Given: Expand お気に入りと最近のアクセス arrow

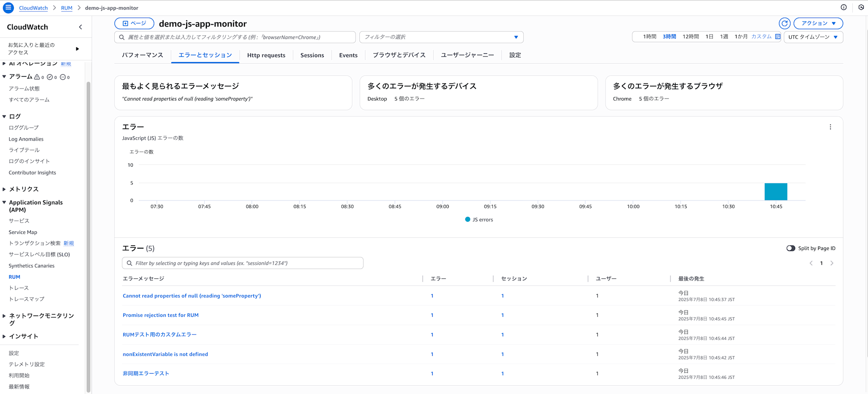Looking at the screenshot, I should point(77,49).
